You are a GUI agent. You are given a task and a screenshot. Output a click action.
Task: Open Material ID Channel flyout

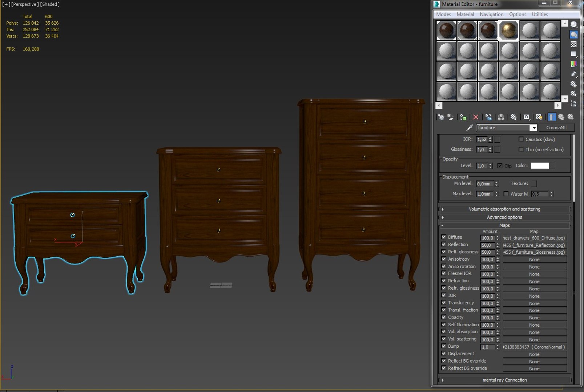click(x=526, y=117)
